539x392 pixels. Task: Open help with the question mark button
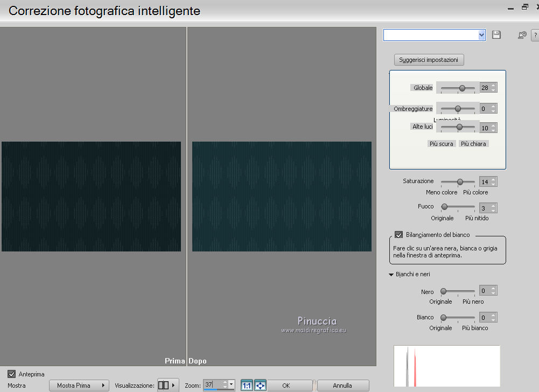535,35
